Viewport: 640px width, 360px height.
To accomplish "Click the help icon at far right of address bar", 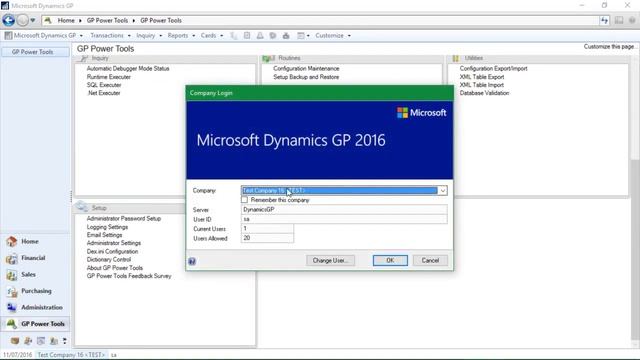I will coord(632,20).
